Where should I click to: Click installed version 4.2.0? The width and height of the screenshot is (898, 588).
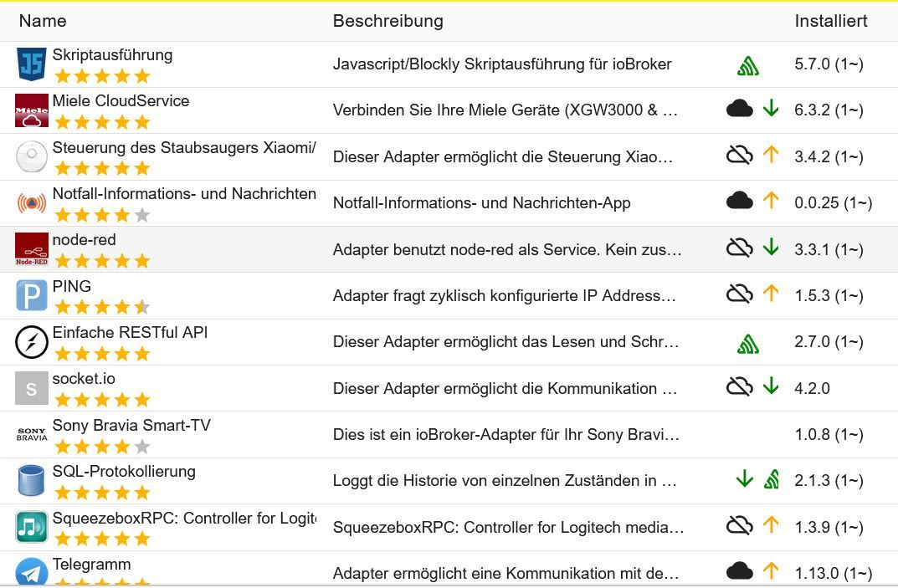pyautogui.click(x=812, y=388)
